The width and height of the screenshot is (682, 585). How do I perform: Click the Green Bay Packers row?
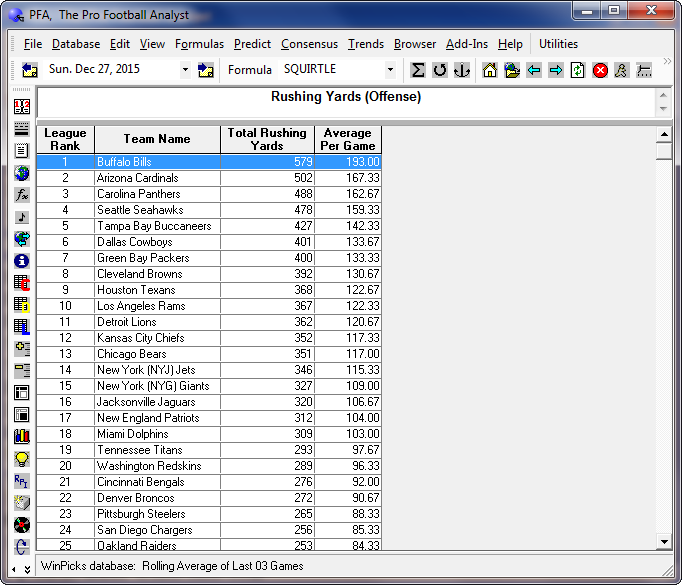click(209, 258)
